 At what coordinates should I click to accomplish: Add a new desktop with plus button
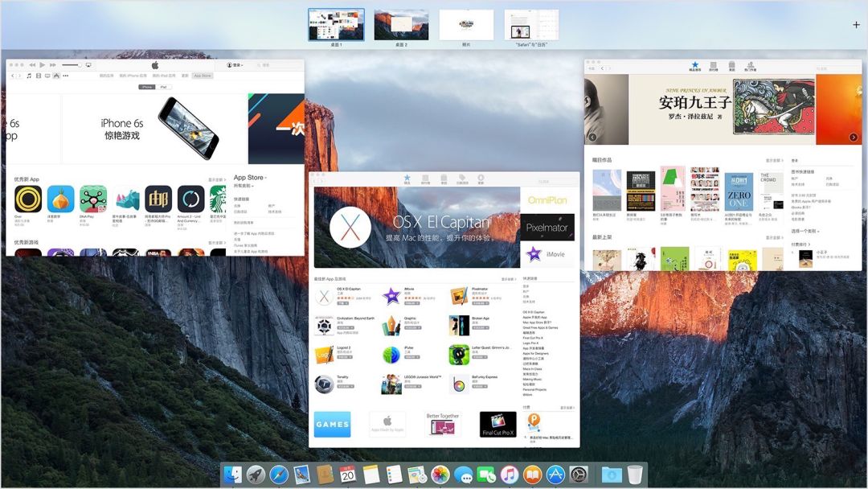pos(856,25)
